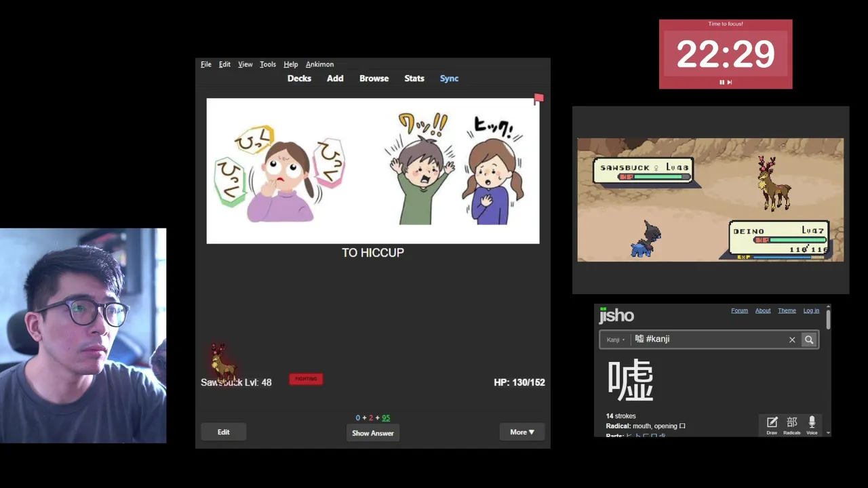Pause the focus timer
Viewport: 868px width, 488px height.
click(x=722, y=82)
